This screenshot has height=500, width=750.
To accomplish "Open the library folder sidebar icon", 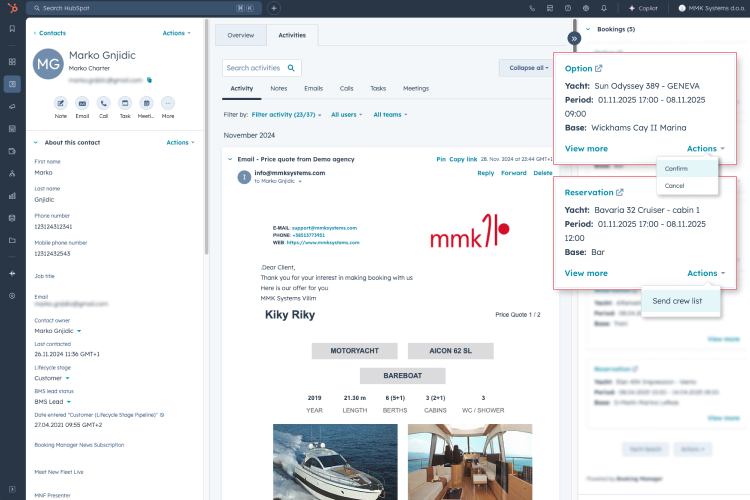I will click(x=12, y=240).
